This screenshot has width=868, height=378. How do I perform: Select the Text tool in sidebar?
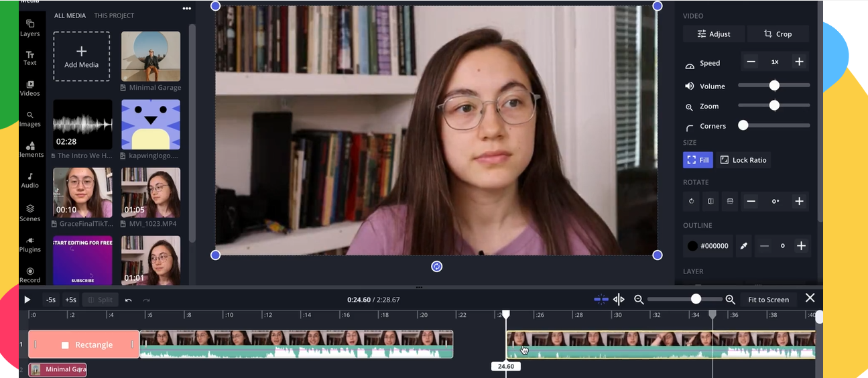(29, 58)
